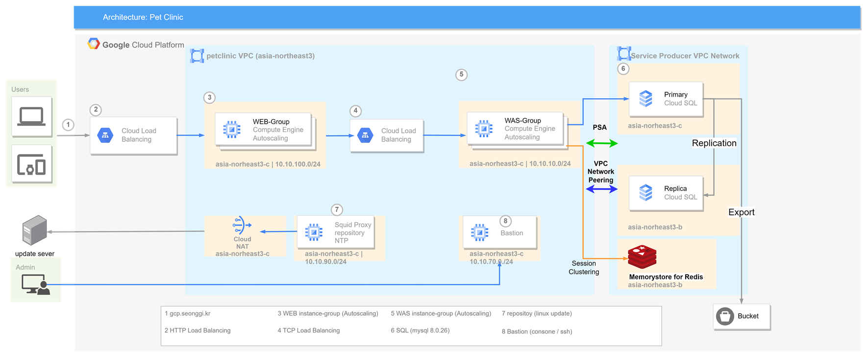Screen dimensions: 868x358
Task: Select the Primary Cloud SQL stack icon
Action: click(646, 99)
